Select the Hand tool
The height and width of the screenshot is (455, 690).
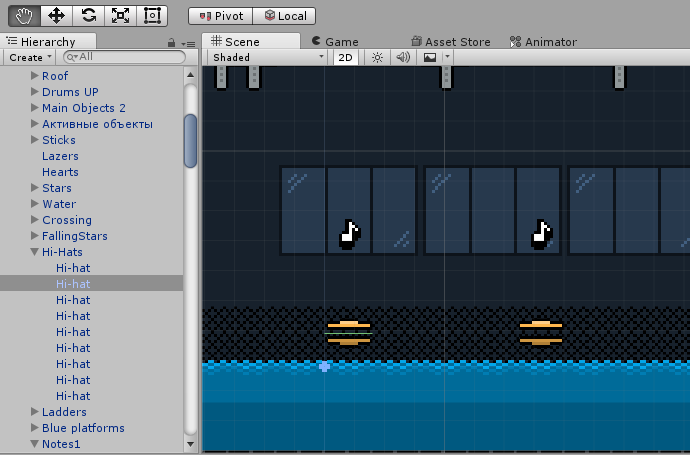[24, 16]
